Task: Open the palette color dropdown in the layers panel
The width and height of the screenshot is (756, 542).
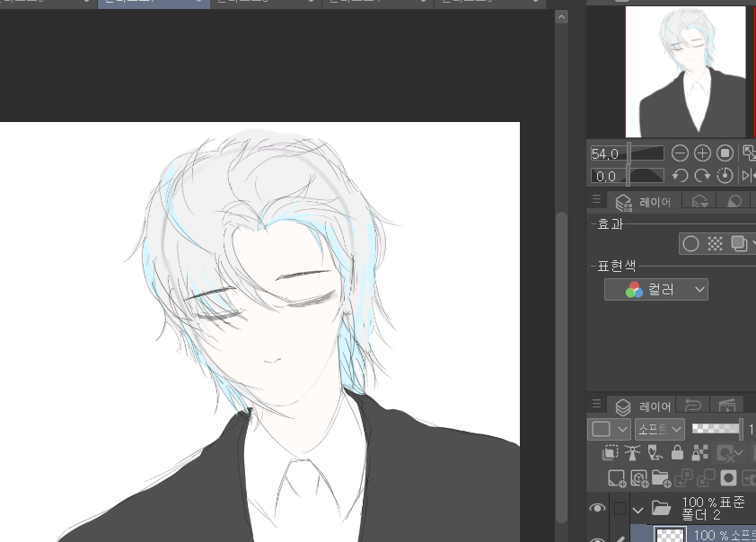Action: (609, 429)
